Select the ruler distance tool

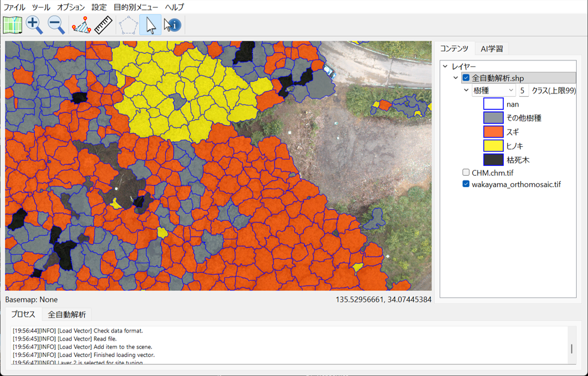(x=103, y=25)
